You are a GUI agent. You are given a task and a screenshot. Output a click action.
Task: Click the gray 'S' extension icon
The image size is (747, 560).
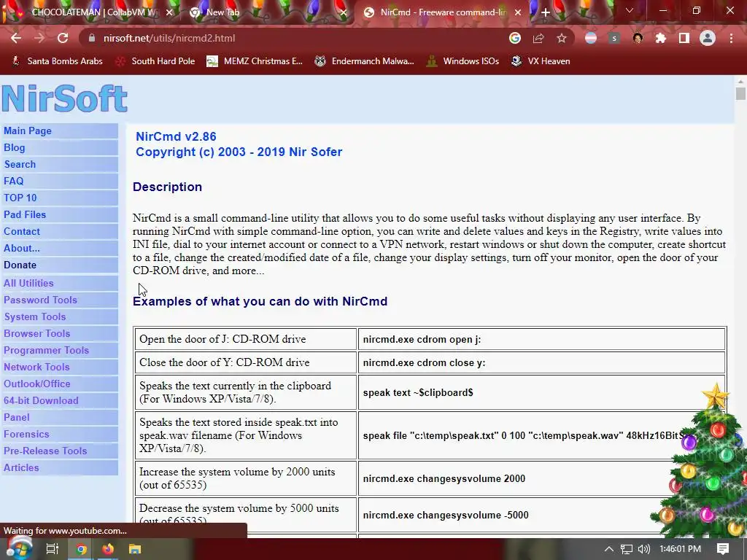click(x=614, y=38)
